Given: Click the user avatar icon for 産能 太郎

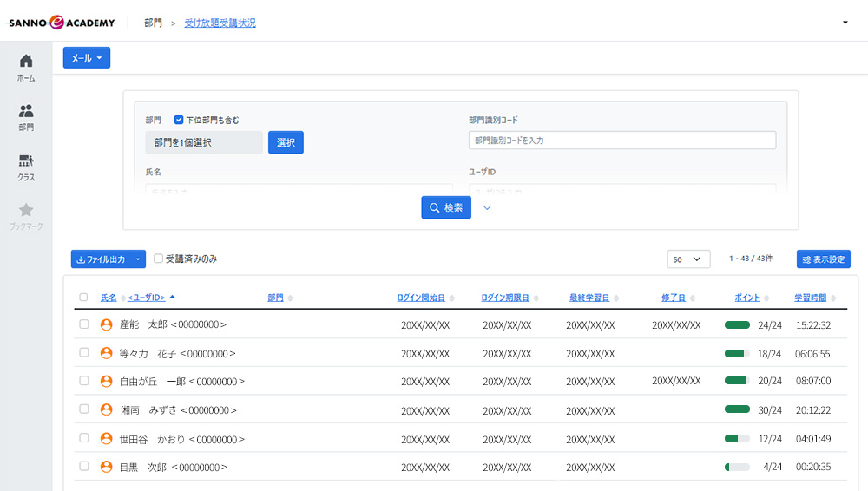Looking at the screenshot, I should [x=107, y=324].
